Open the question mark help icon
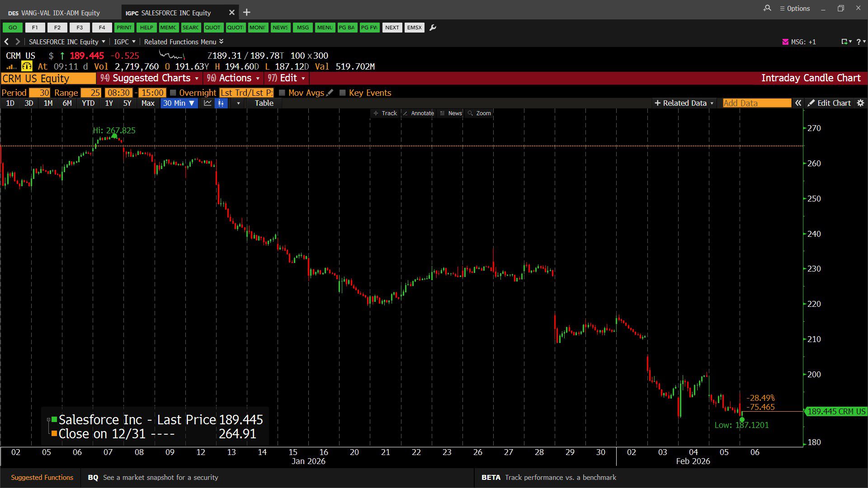This screenshot has height=488, width=868. click(859, 42)
